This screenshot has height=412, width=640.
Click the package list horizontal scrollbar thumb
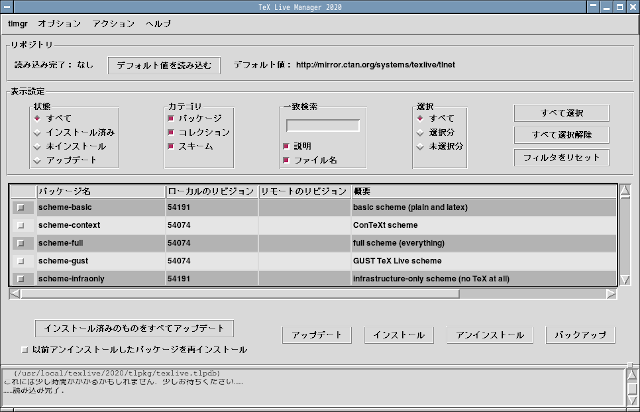(240, 294)
